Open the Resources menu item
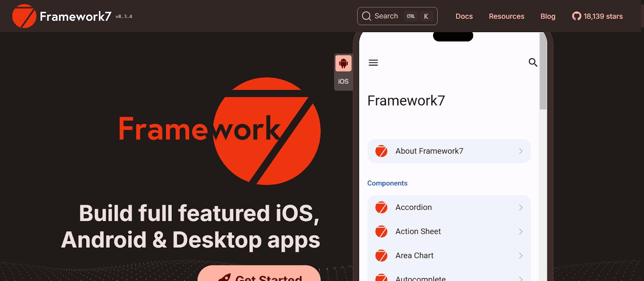644x281 pixels. click(x=506, y=16)
